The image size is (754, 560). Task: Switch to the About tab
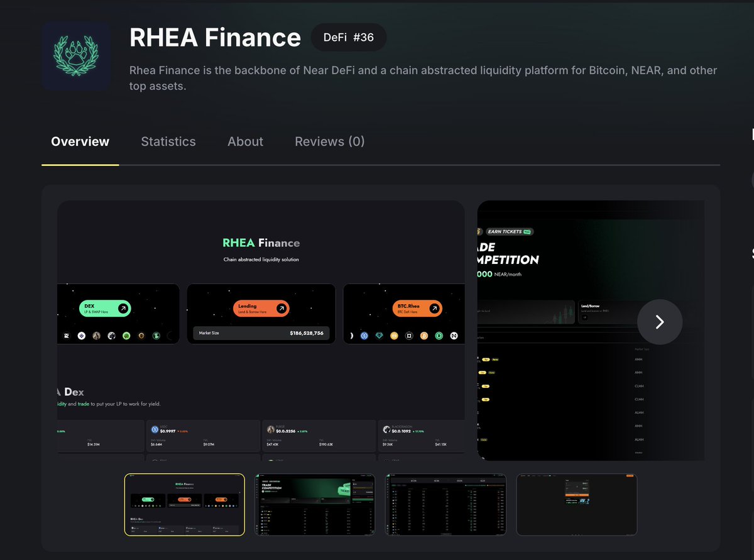(245, 141)
